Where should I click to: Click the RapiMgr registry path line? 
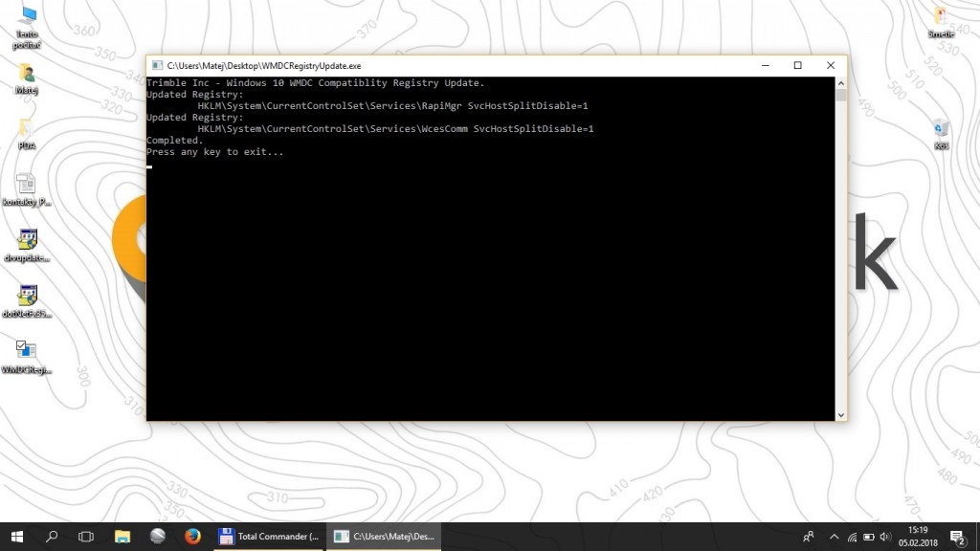click(x=392, y=106)
